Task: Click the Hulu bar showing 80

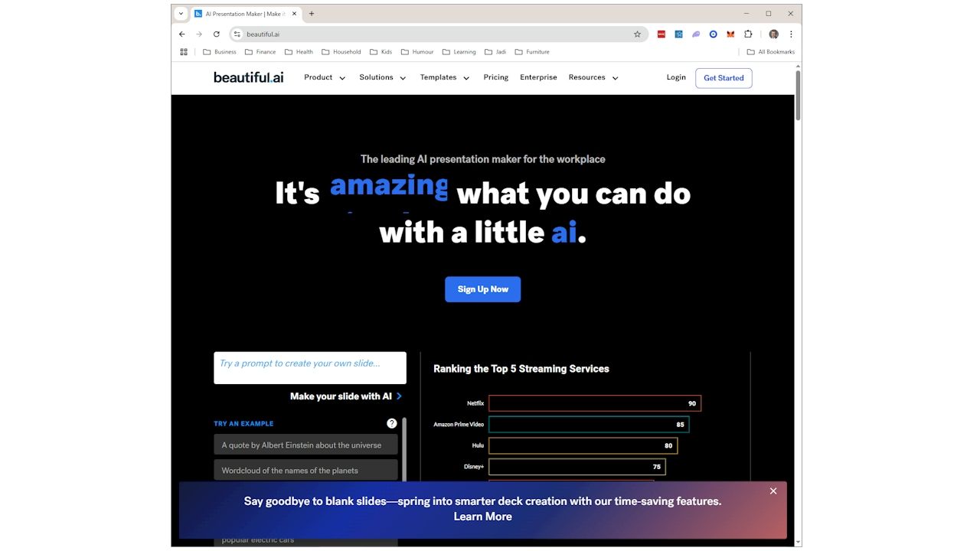Action: [583, 445]
